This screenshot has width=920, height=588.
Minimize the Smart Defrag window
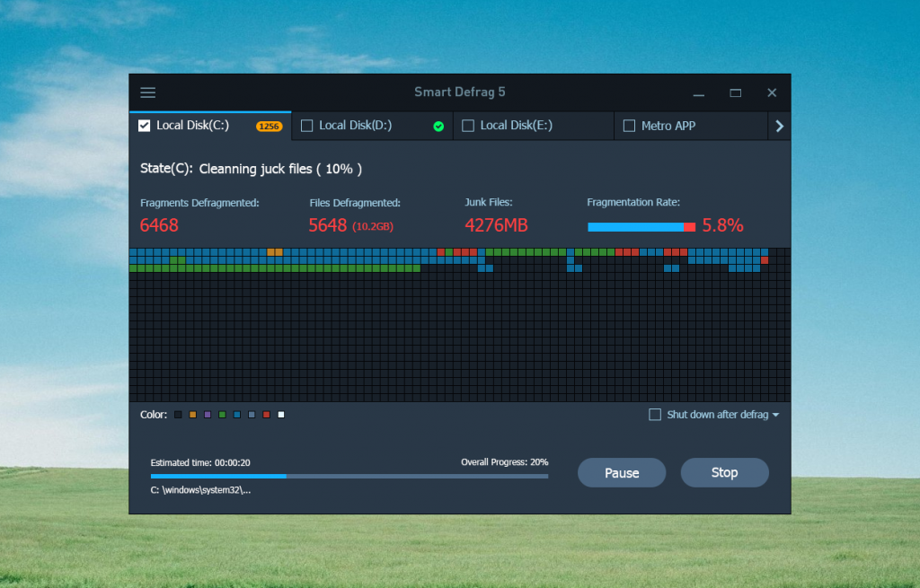tap(698, 93)
